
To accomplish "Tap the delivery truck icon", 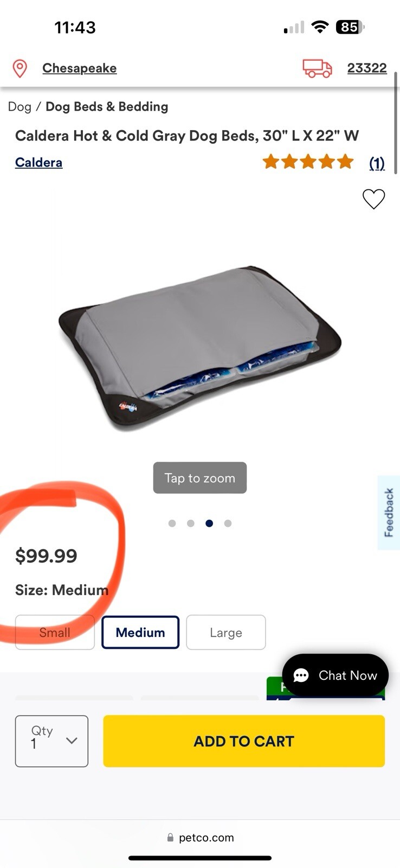I will click(x=317, y=68).
